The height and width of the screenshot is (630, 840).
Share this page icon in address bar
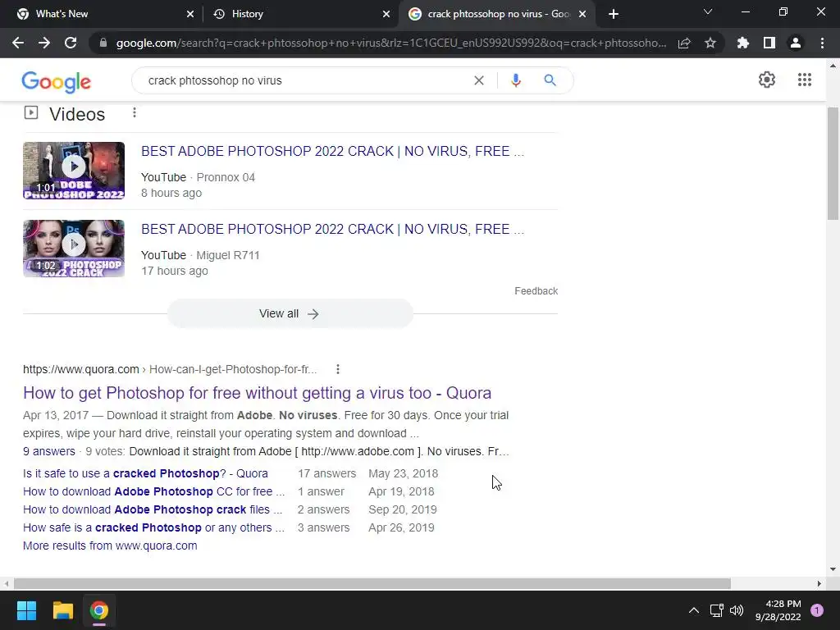[x=684, y=43]
